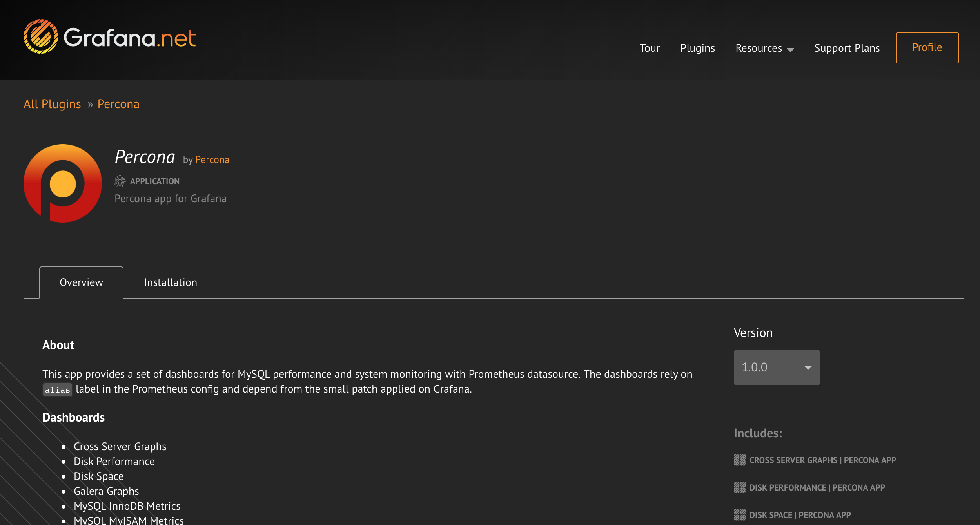Image resolution: width=980 pixels, height=525 pixels.
Task: Click the Percona plugin logo image
Action: [63, 183]
